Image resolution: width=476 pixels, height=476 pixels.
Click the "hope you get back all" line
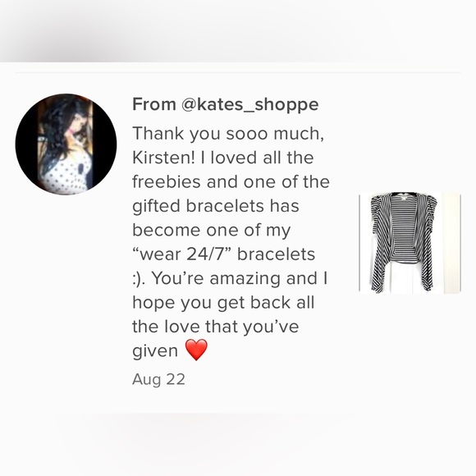click(223, 303)
